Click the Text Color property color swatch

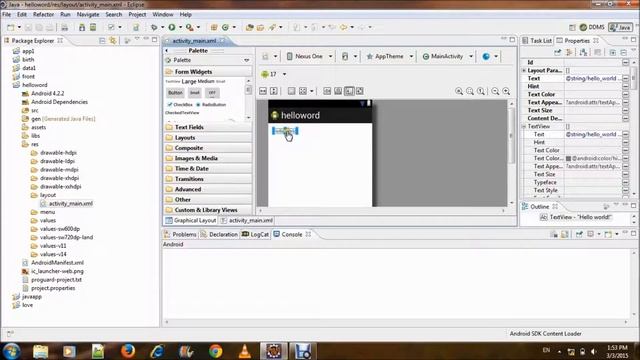coord(568,158)
